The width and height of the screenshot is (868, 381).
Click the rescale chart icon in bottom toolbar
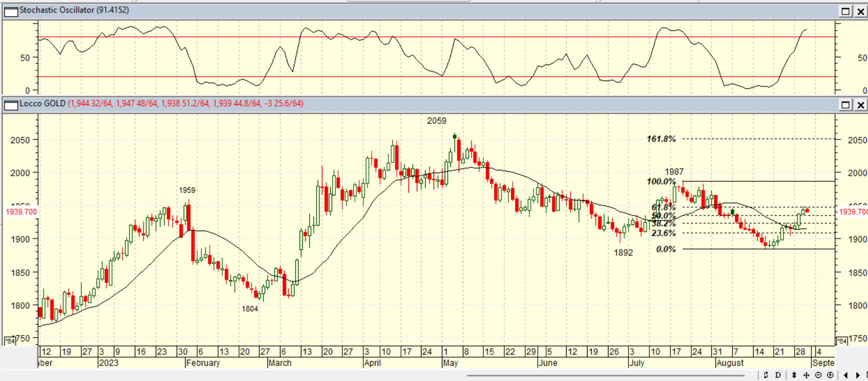tap(766, 375)
